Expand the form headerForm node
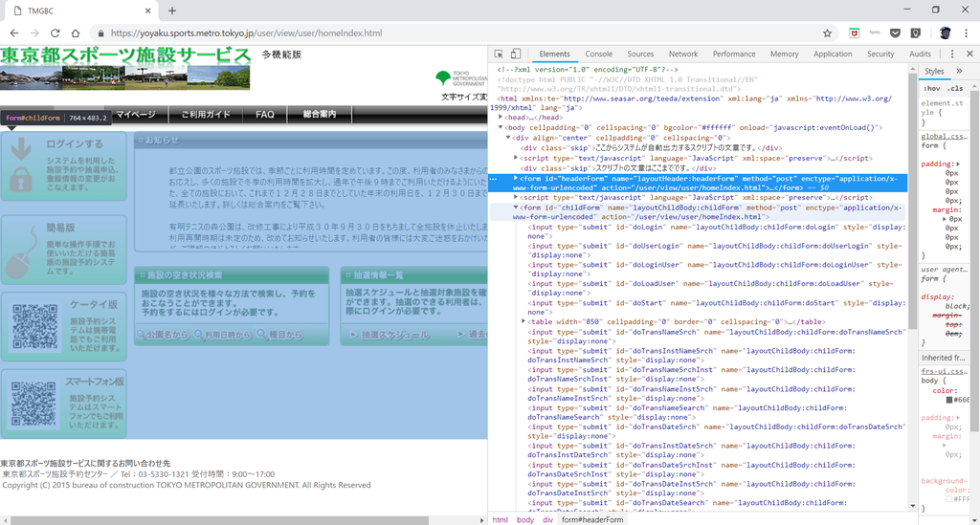980x525 pixels. (516, 179)
